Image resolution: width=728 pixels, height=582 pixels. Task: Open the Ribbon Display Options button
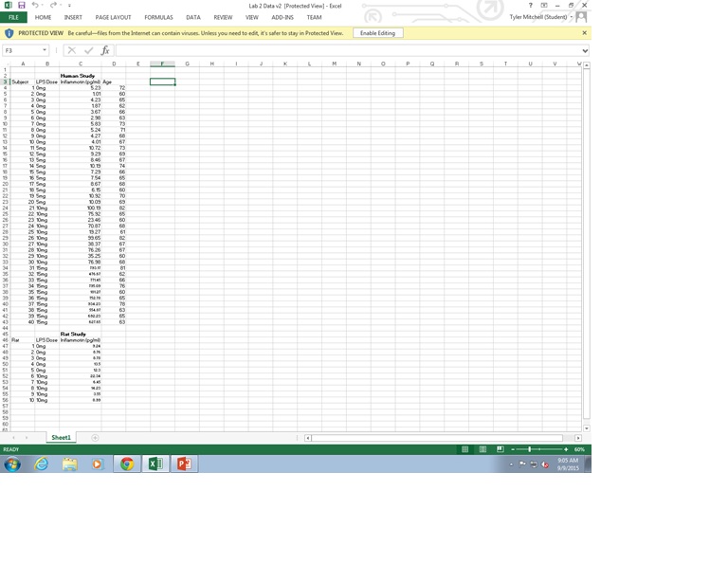(x=543, y=6)
